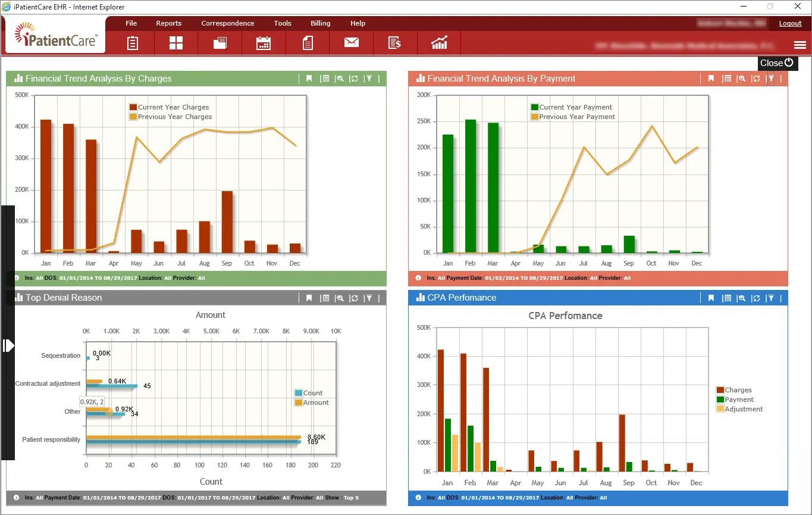Bookmark the Financial Trend Analysis By Payment panel
The height and width of the screenshot is (515, 812).
(x=711, y=78)
